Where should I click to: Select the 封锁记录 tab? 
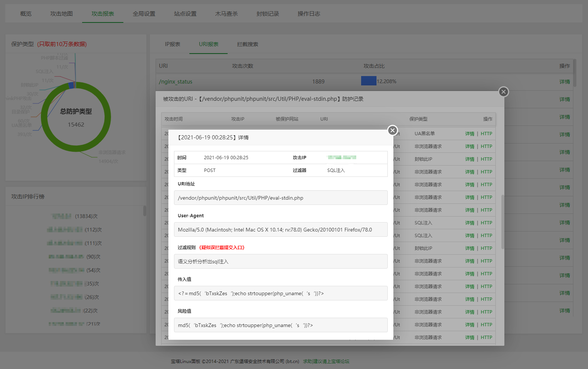point(268,14)
